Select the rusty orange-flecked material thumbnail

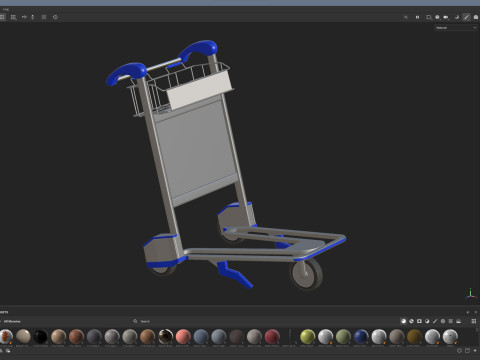(6, 337)
